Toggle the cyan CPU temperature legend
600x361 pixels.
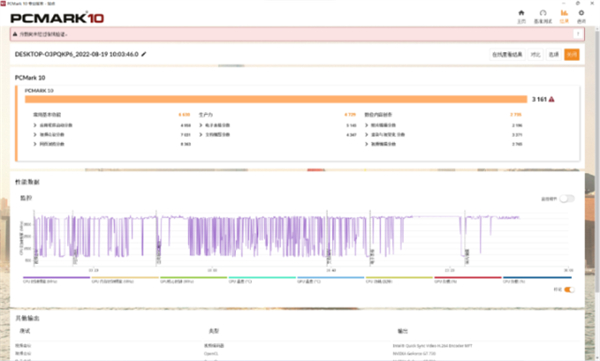click(262, 280)
